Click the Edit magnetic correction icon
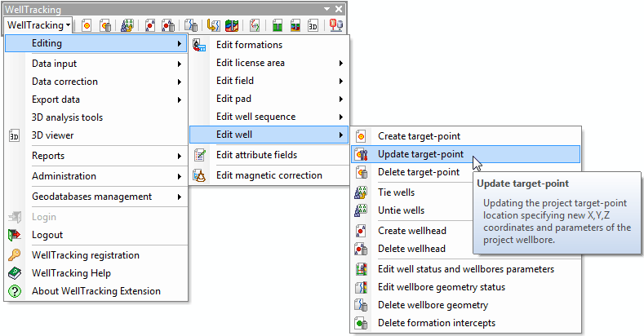This screenshot has width=644, height=336. (x=199, y=175)
